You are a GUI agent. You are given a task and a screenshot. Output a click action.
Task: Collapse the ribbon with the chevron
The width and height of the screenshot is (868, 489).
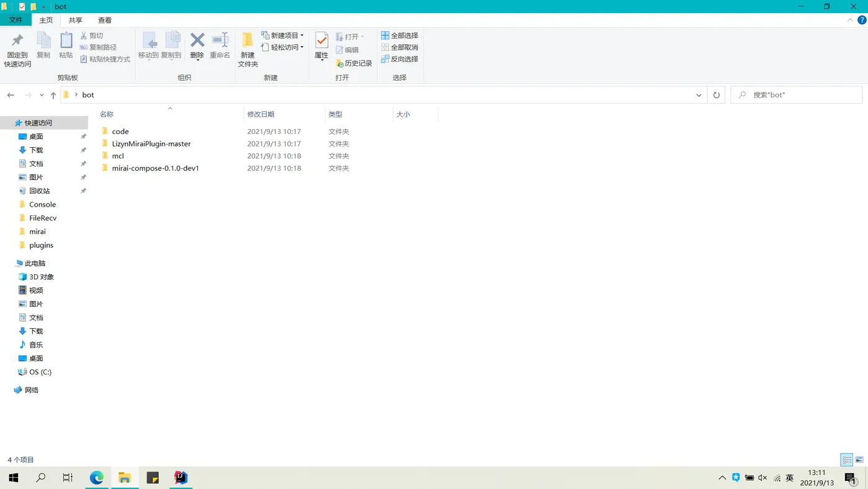point(851,20)
